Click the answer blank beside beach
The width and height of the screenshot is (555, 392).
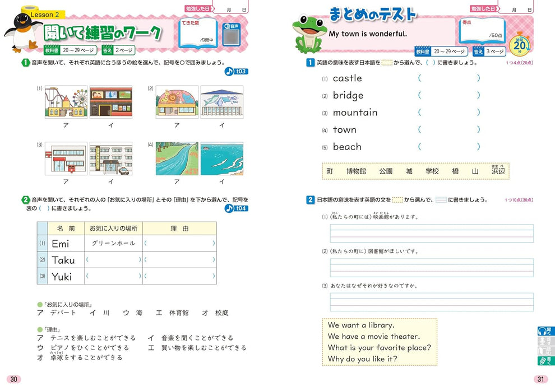tap(448, 147)
